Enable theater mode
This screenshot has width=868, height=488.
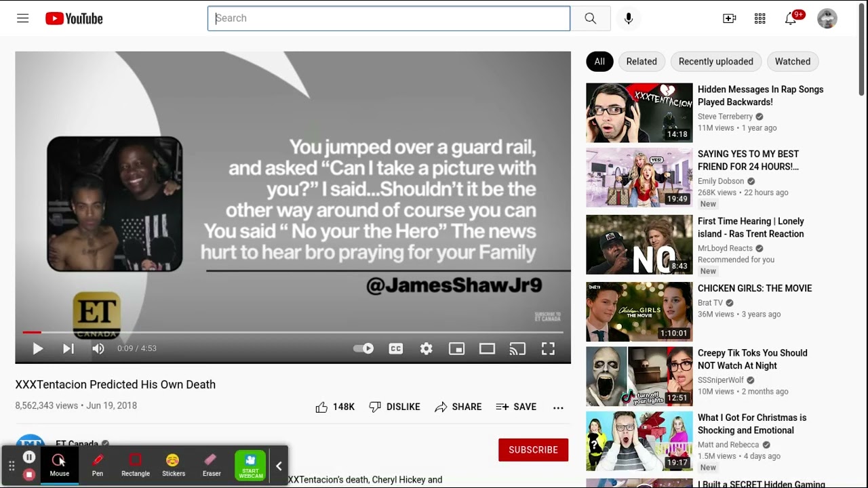488,348
